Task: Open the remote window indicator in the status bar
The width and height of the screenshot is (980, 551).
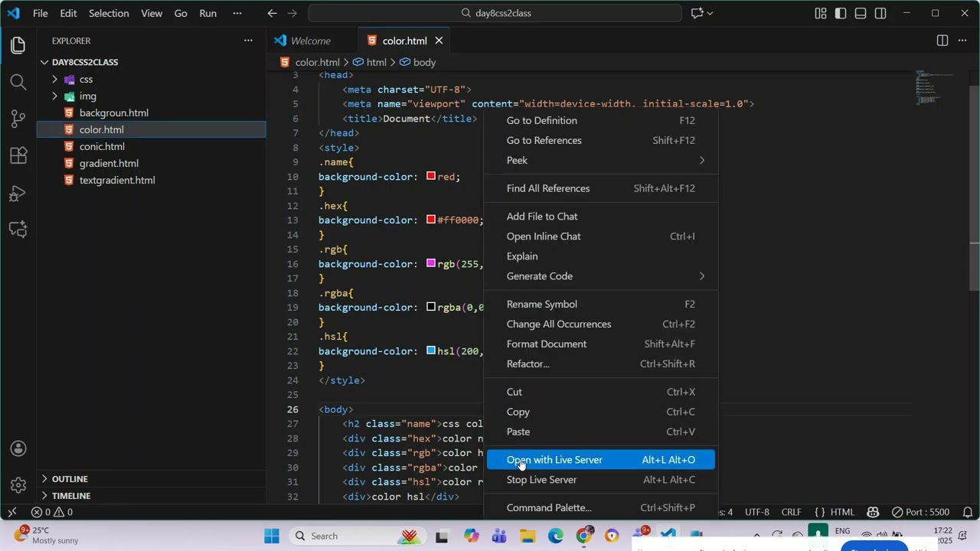Action: [x=11, y=512]
